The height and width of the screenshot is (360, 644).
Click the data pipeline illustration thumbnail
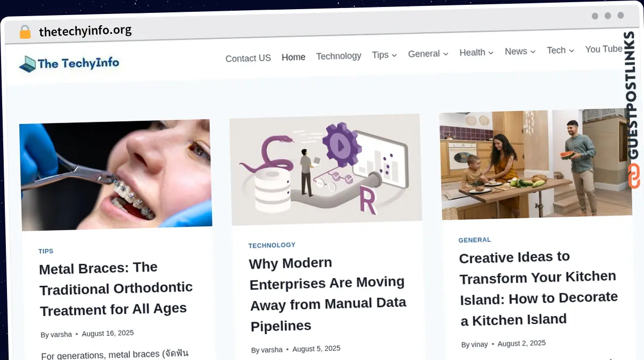click(326, 169)
